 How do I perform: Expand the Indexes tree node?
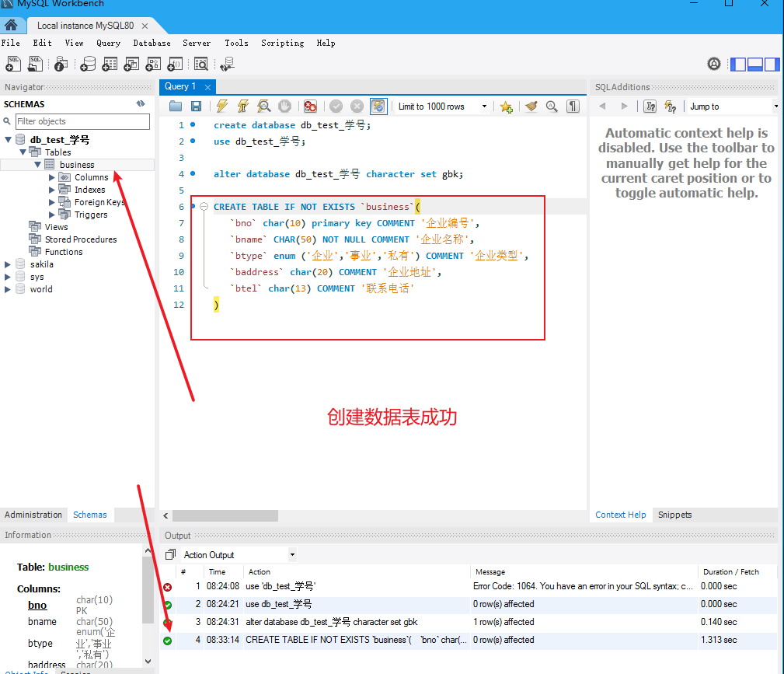pos(51,190)
